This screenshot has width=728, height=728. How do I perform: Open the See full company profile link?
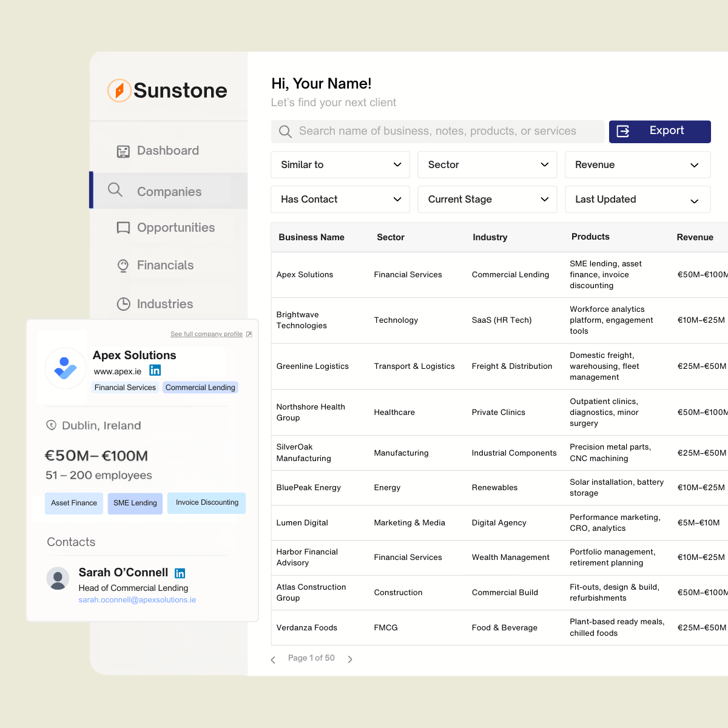pyautogui.click(x=207, y=334)
